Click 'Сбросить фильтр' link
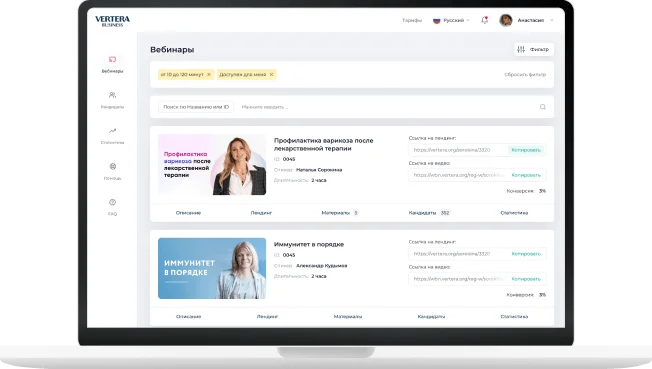This screenshot has height=369, width=652. 525,74
